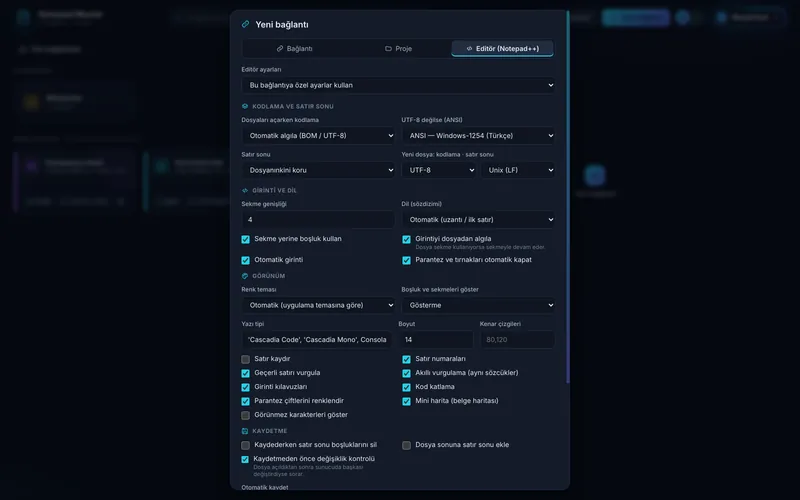Enable the Satır kaydır checkbox
Image resolution: width=800 pixels, height=500 pixels.
245,359
